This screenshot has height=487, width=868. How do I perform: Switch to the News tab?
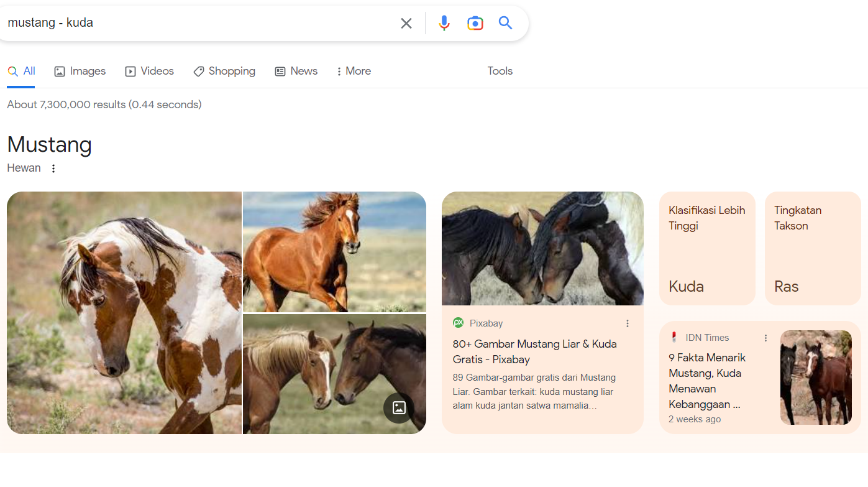296,71
